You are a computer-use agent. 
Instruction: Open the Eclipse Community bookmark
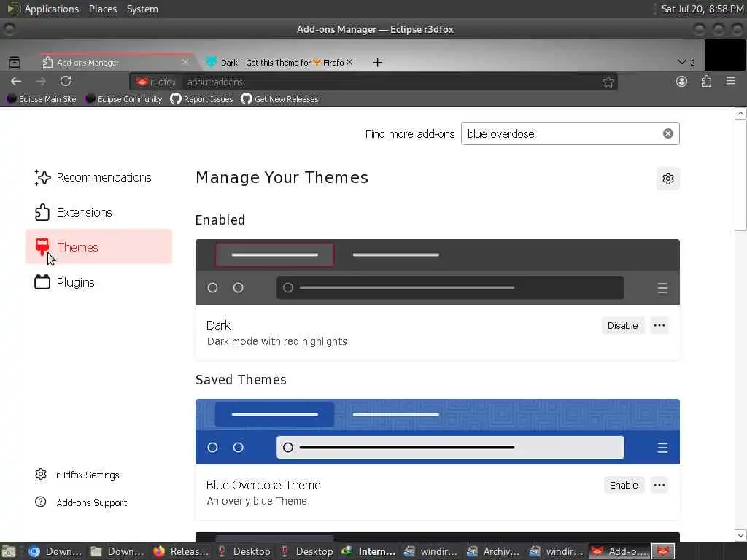(x=124, y=99)
